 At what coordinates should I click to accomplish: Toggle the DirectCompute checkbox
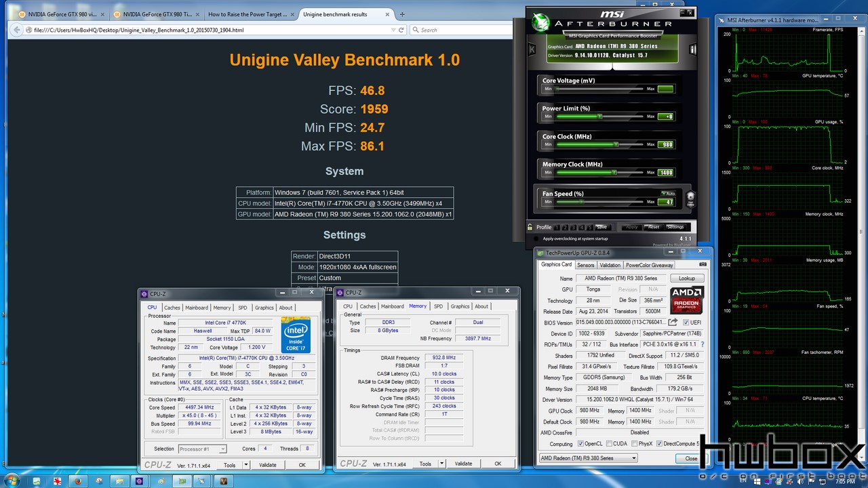click(660, 444)
